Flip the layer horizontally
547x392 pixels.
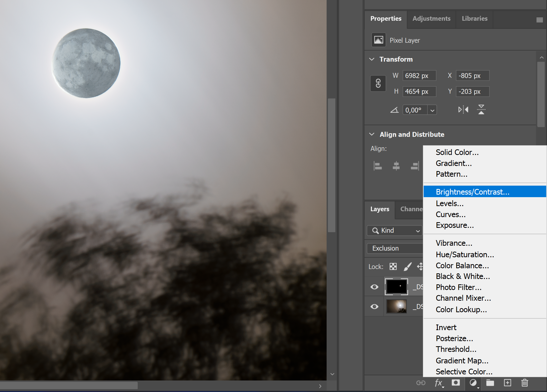463,109
